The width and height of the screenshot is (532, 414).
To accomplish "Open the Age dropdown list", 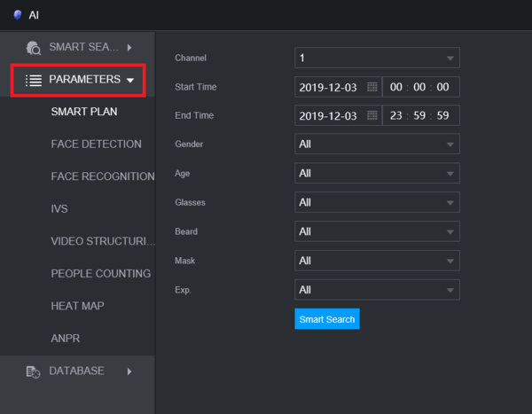I will coord(377,174).
